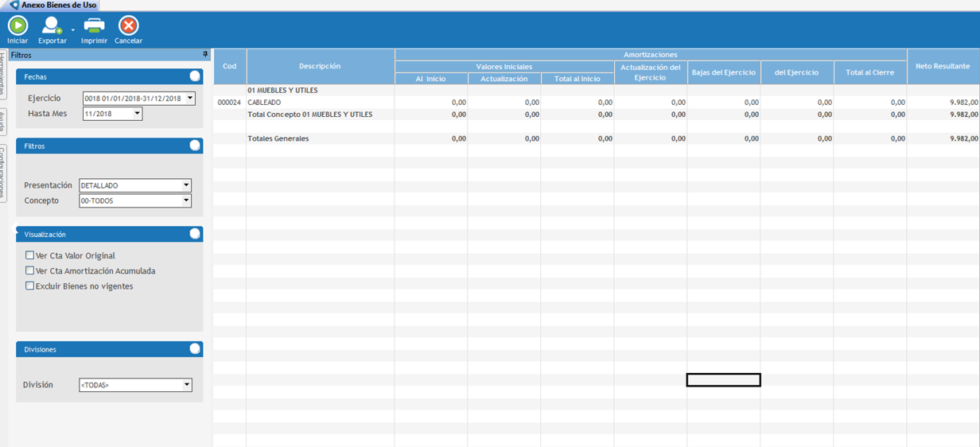Open the División dropdown
This screenshot has width=980, height=447.
tap(187, 385)
